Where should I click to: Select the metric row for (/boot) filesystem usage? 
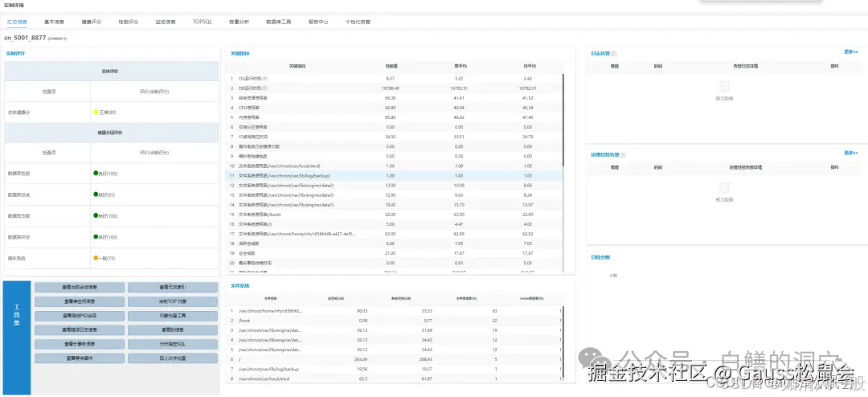point(395,215)
